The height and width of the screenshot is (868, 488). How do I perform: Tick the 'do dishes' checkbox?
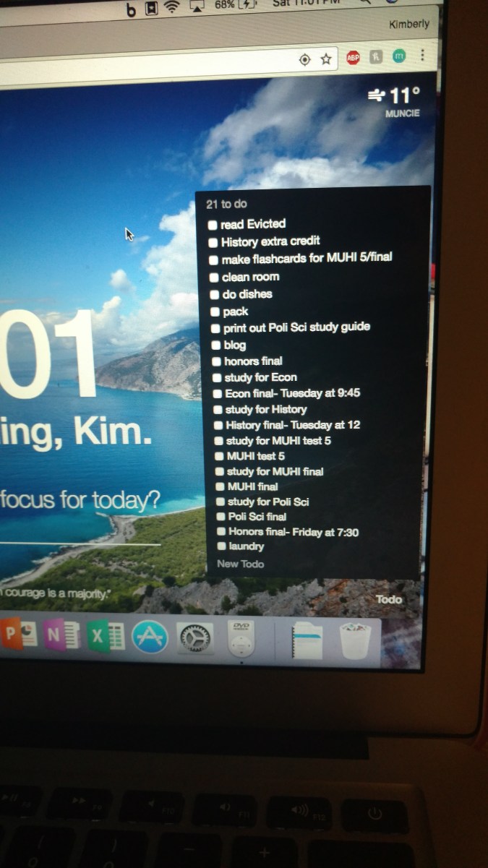click(214, 295)
